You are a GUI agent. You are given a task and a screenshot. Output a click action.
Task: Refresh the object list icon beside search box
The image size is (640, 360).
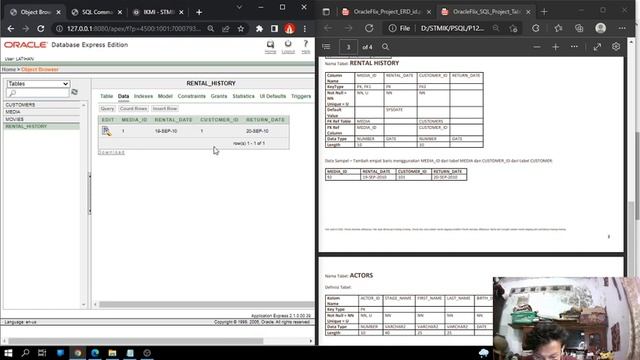[x=74, y=92]
